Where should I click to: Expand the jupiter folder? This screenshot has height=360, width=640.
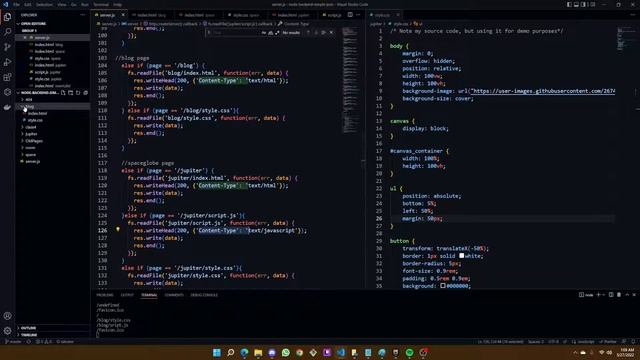coord(53,134)
